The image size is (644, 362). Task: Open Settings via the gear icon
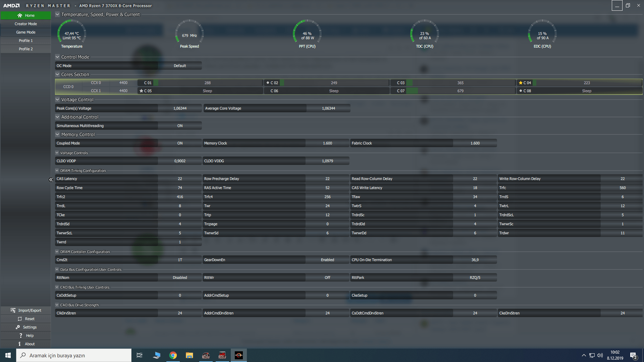[18, 327]
